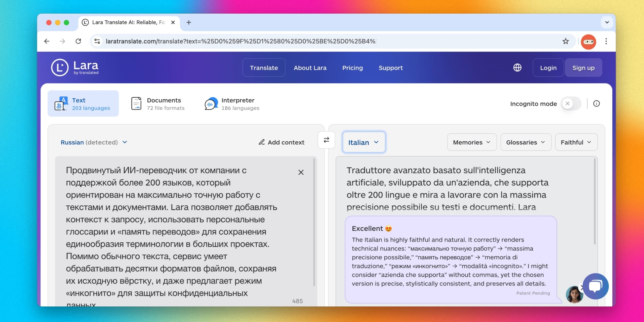Clear source text with the X icon
The height and width of the screenshot is (322, 644).
click(301, 172)
